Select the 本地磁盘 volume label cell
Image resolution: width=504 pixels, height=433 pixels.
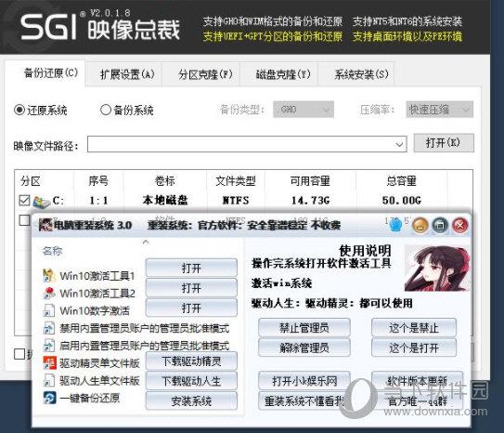(x=165, y=201)
